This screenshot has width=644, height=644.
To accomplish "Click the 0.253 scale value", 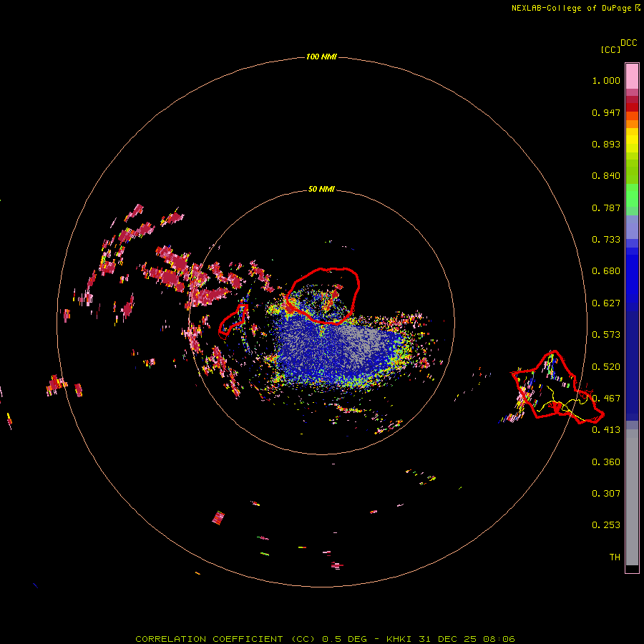I will click(606, 525).
